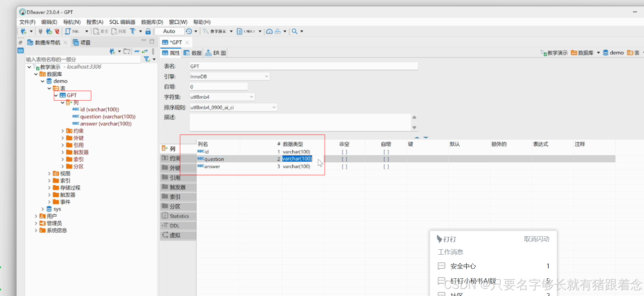Expand the 视图 folder in tree
Viewport: 644px width, 296px height.
(49, 173)
